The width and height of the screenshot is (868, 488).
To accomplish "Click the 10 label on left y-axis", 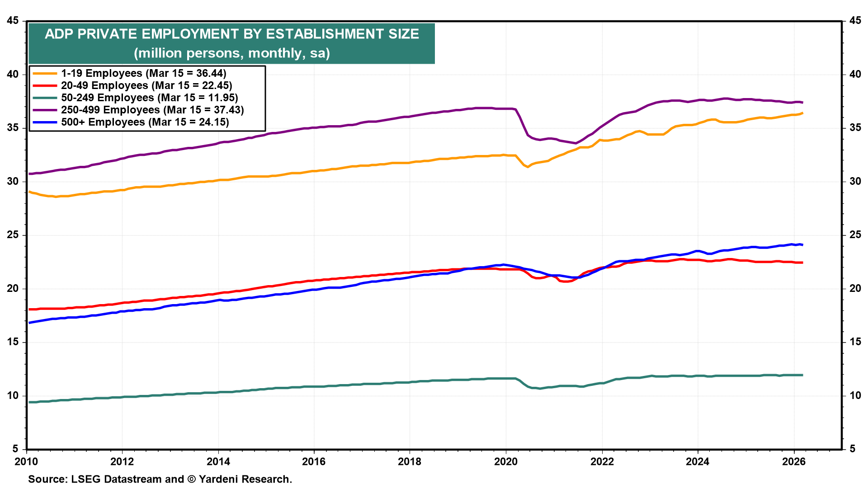I will [13, 396].
